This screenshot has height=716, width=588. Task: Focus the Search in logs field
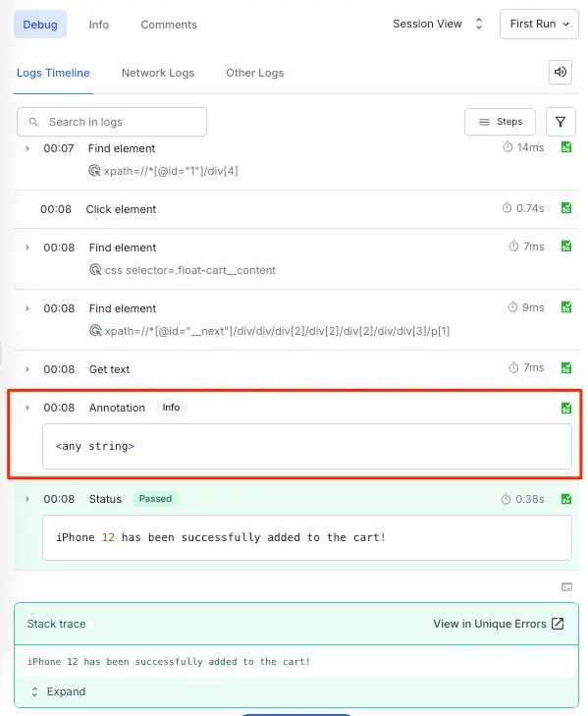[112, 122]
